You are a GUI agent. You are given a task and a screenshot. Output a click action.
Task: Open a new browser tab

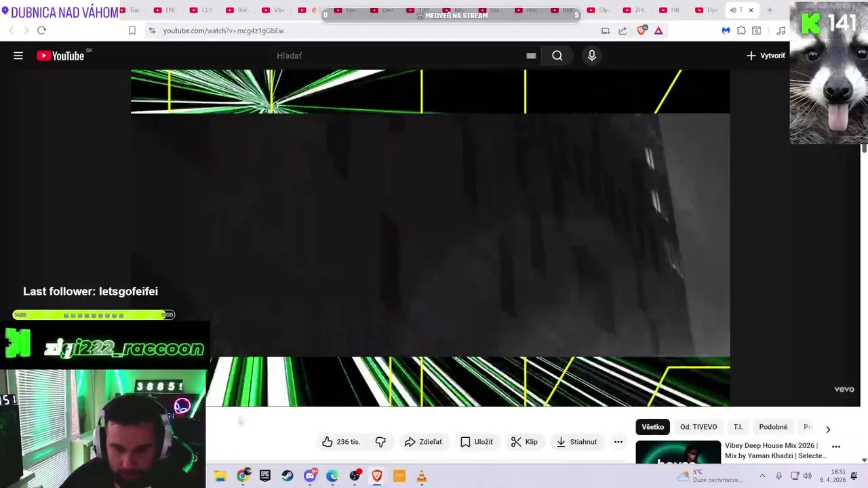point(770,10)
